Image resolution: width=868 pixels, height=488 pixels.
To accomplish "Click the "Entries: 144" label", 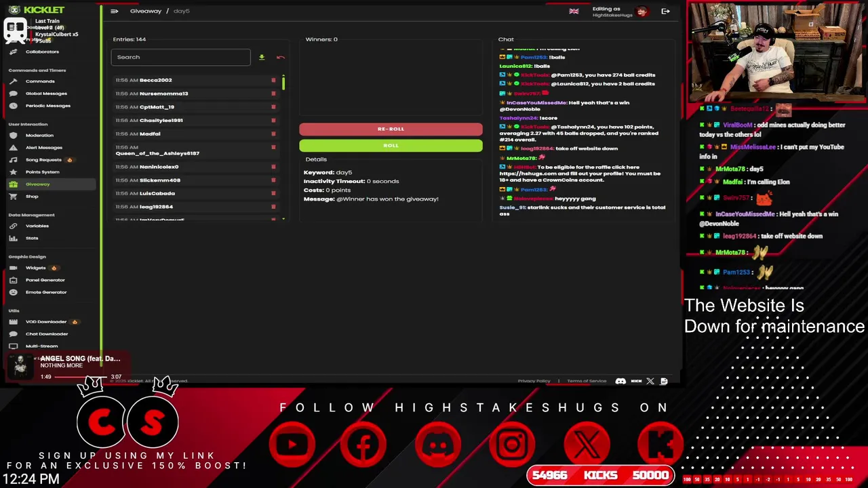I will click(130, 39).
